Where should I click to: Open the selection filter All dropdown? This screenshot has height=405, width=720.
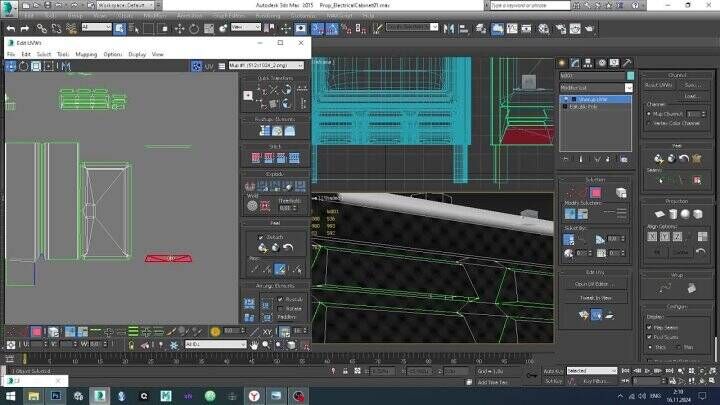96,28
